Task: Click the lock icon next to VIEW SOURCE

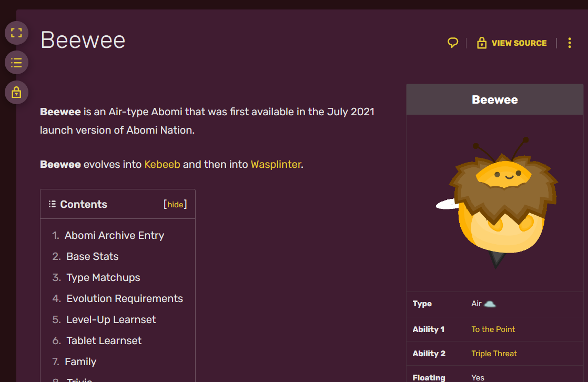Action: 482,43
